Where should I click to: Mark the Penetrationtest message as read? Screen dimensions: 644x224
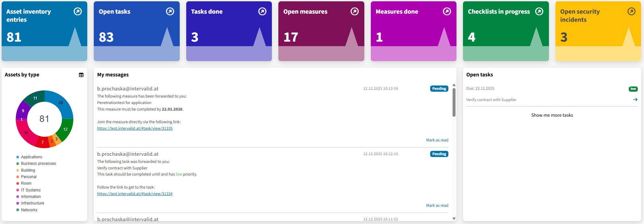pyautogui.click(x=437, y=140)
